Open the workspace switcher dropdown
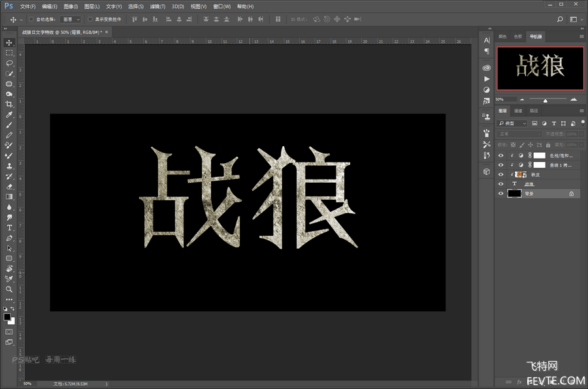 click(x=576, y=19)
